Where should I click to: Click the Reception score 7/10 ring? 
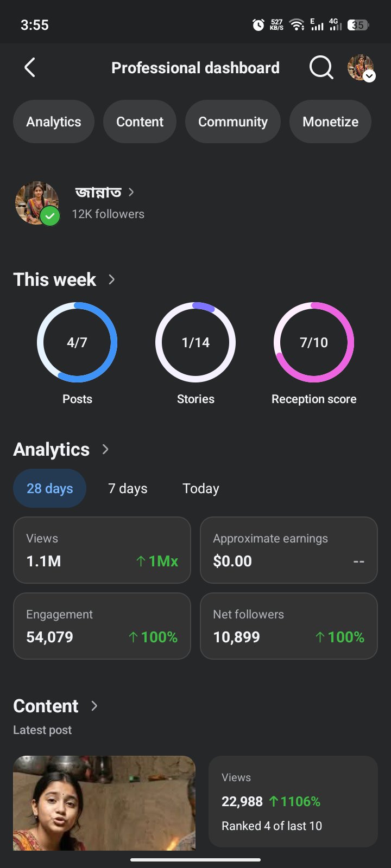(x=314, y=342)
